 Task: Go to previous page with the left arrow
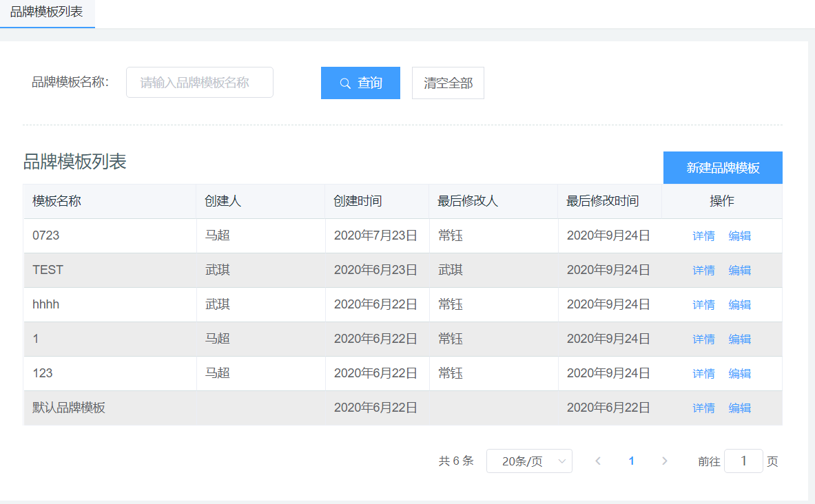click(598, 461)
